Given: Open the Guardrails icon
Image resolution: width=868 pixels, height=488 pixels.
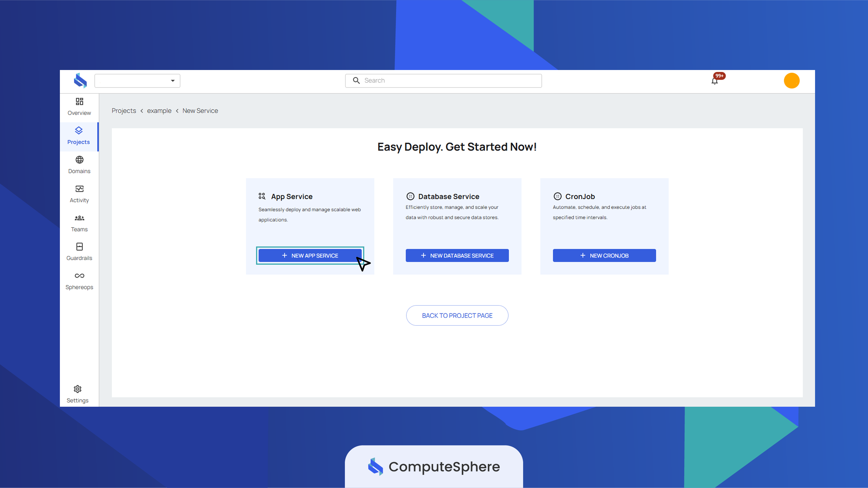Looking at the screenshot, I should click(x=79, y=246).
